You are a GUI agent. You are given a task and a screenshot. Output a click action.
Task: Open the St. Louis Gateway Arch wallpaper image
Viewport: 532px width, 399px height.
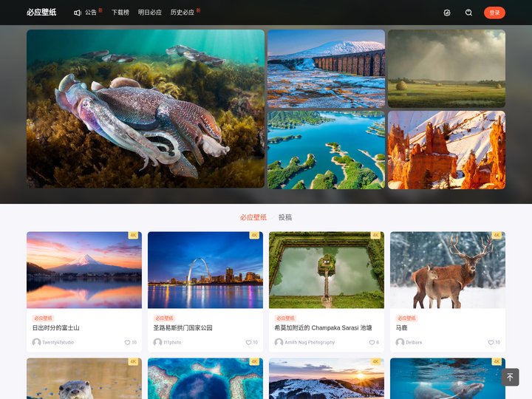[205, 270]
